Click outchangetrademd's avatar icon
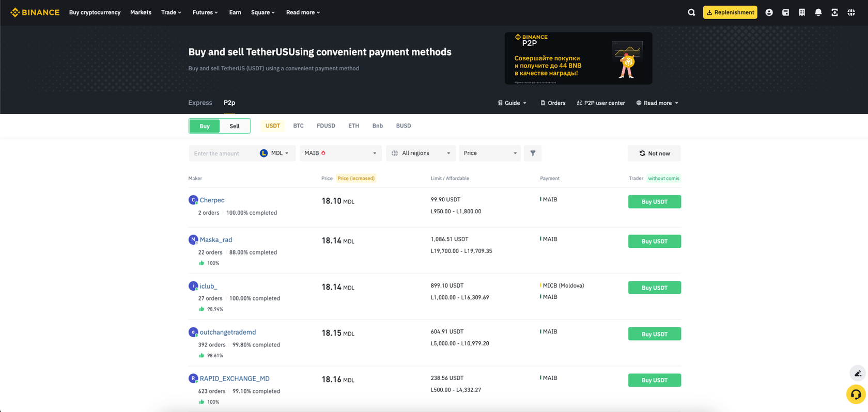 193,332
